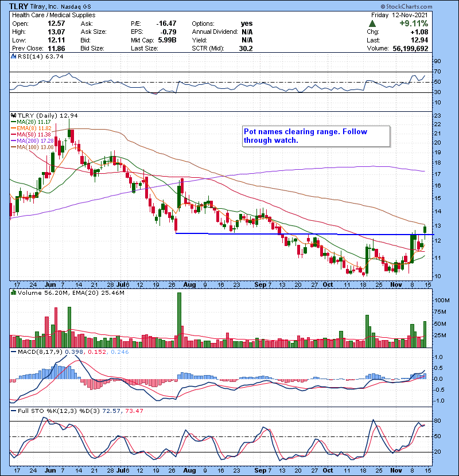Click the EMA(8) 11.82 legend entry
Viewport: 459px width, 476px height.
pos(32,128)
